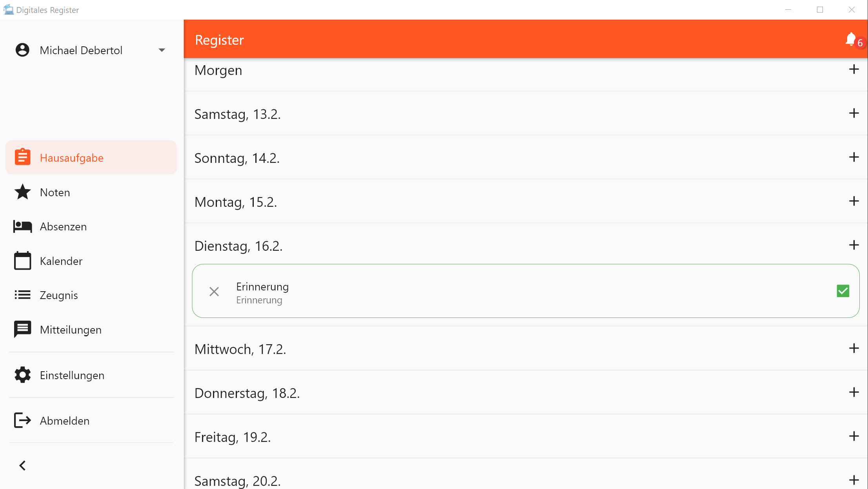This screenshot has height=489, width=868.
Task: Uncheck the Erinnerung reminder checkbox
Action: tap(843, 291)
